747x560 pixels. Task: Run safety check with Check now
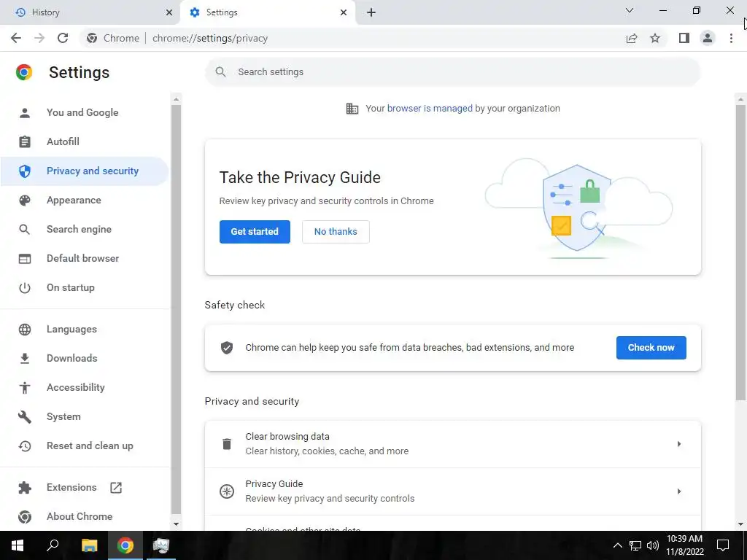[651, 348]
